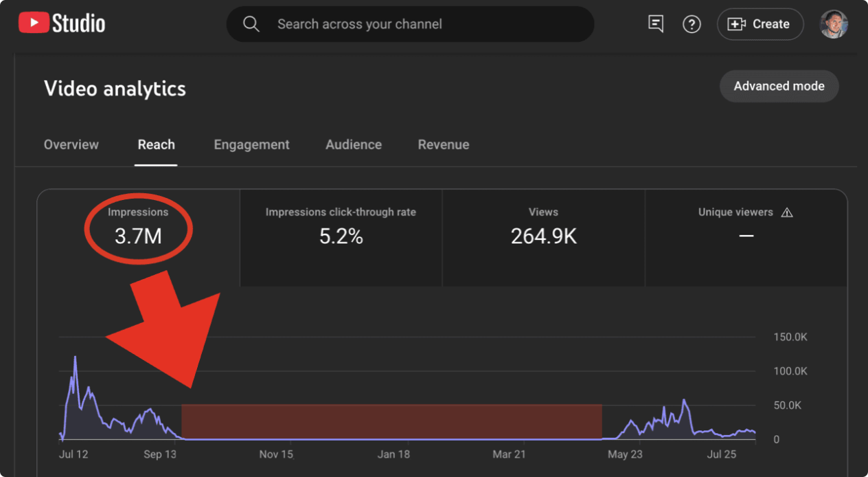Open the send feedback icon
Screen dimensions: 868x477
(656, 24)
